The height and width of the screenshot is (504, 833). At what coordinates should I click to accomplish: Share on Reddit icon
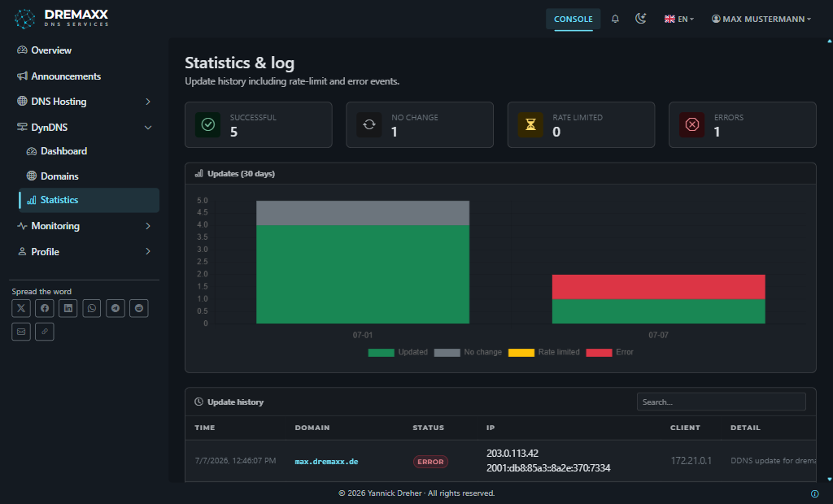pos(138,308)
